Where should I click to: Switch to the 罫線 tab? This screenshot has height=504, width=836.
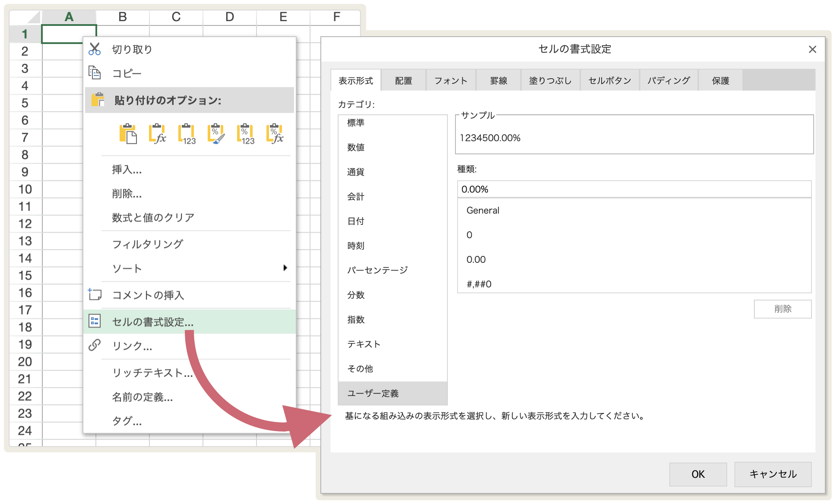point(498,80)
